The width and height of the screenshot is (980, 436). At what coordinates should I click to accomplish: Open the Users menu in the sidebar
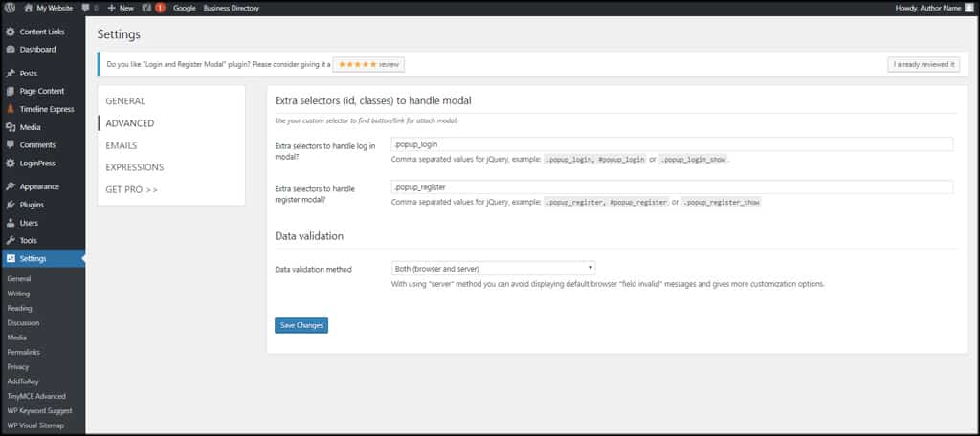coord(29,223)
